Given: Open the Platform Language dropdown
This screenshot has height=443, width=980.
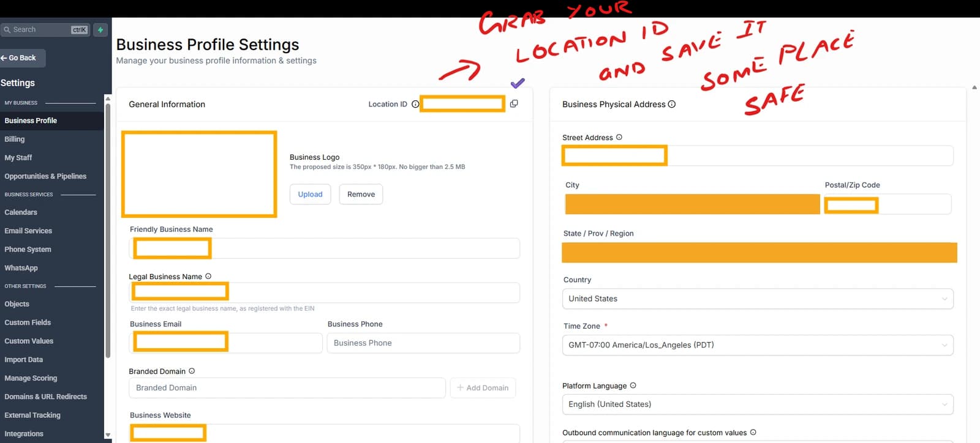Looking at the screenshot, I should point(758,404).
